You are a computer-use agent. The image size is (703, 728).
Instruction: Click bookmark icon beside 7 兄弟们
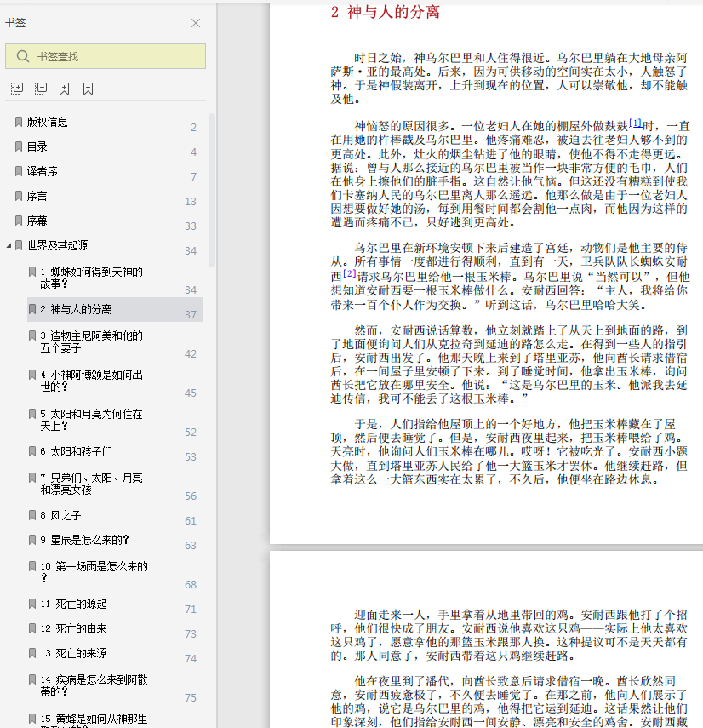pos(32,478)
